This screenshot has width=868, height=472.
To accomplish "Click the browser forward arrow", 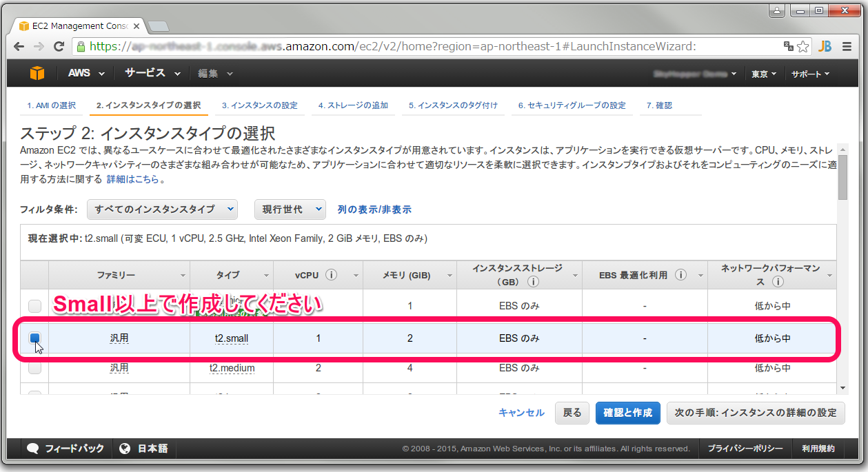I will pos(39,47).
